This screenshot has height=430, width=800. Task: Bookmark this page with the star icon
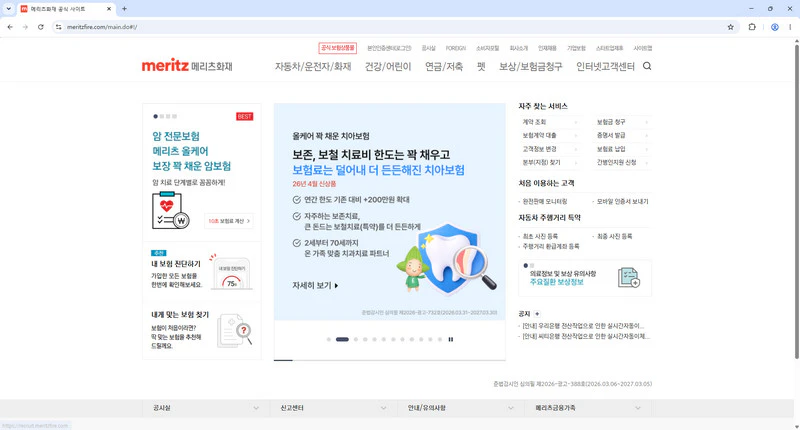731,27
